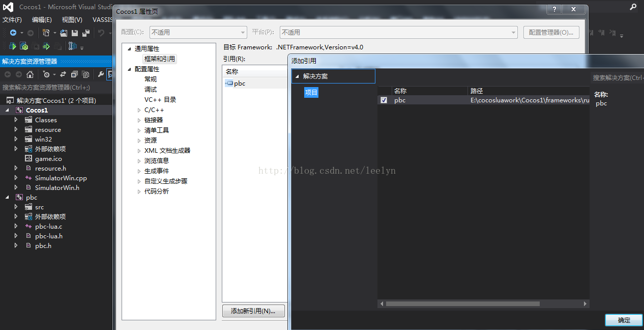Screen dimensions: 644x330
Task: Click the preview selected items icon
Action: tap(110, 74)
